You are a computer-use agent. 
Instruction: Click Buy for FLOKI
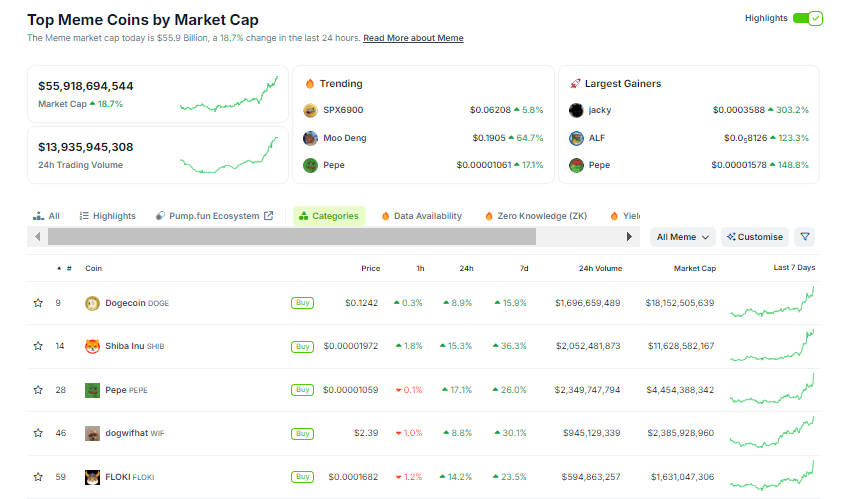[302, 477]
